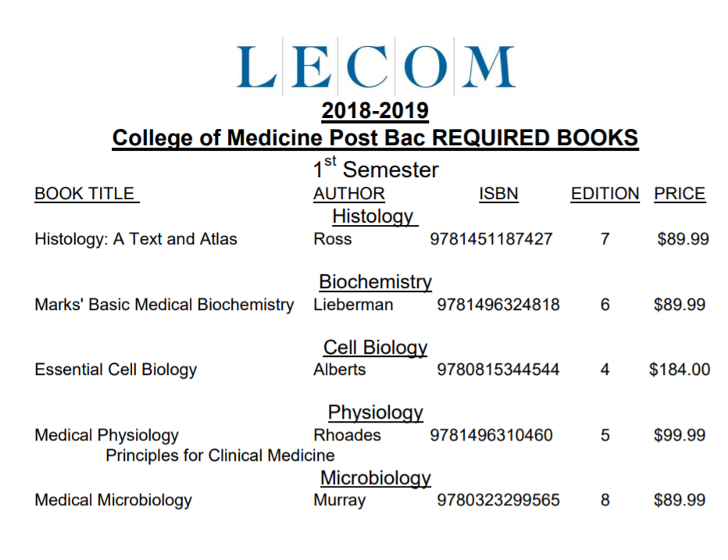Click the 1st Semester heading
Image resolution: width=728 pixels, height=560 pixels.
376,169
